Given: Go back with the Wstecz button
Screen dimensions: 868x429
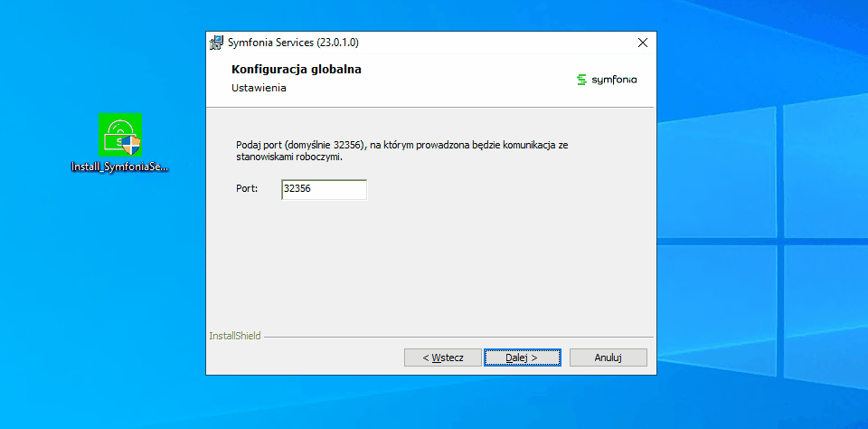Looking at the screenshot, I should [x=443, y=357].
